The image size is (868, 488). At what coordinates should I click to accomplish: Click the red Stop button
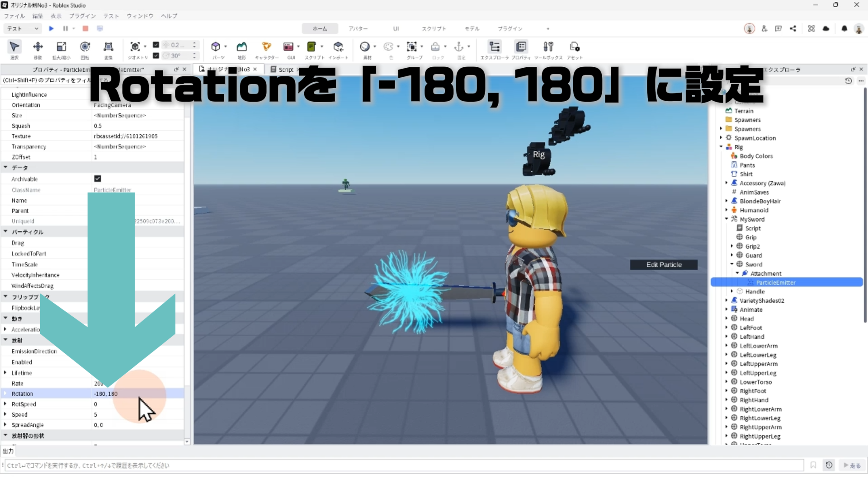[85, 28]
